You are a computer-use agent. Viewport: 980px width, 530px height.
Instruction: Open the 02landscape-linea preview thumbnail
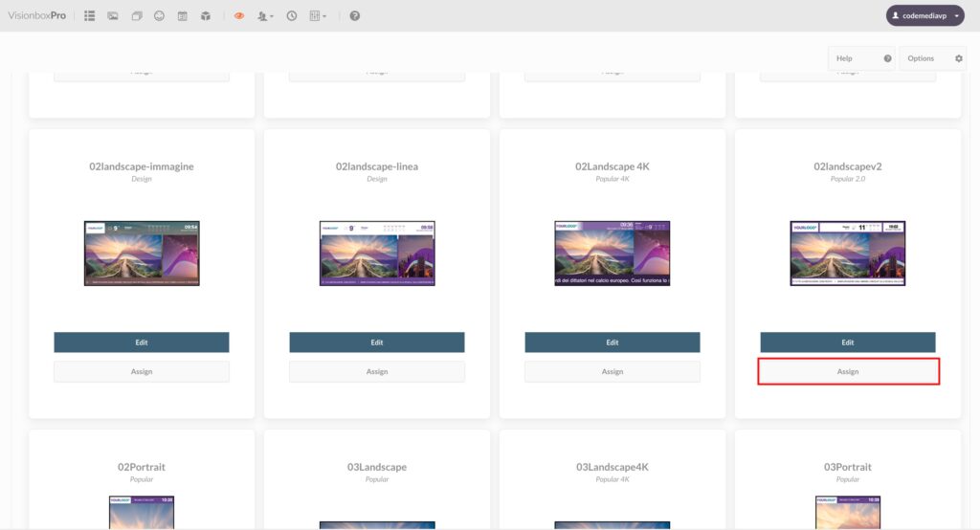point(377,254)
